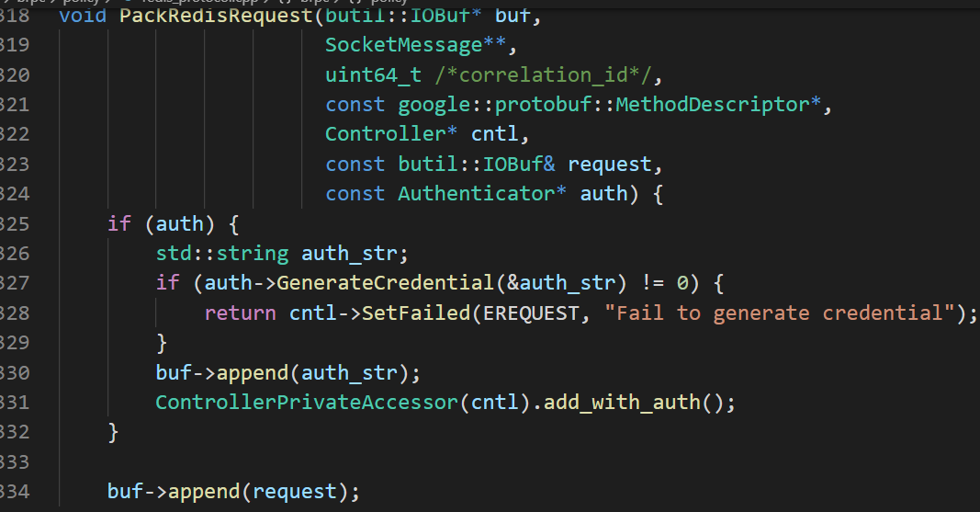Click auth_str in the std::string declaration

[349, 254]
